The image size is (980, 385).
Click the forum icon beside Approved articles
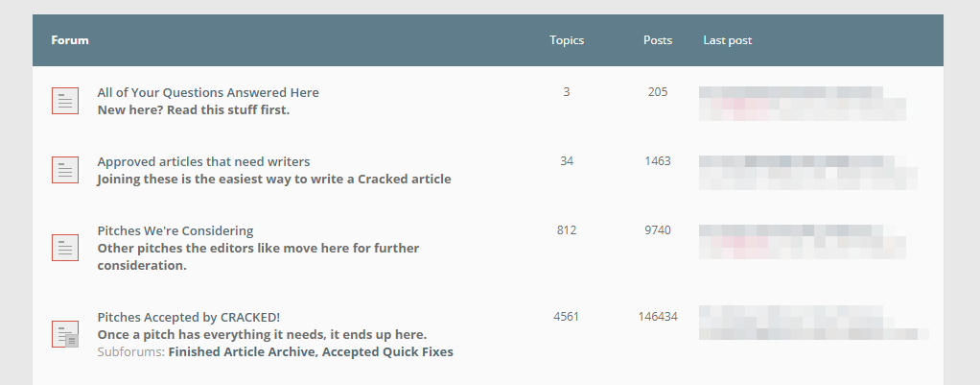[x=64, y=170]
